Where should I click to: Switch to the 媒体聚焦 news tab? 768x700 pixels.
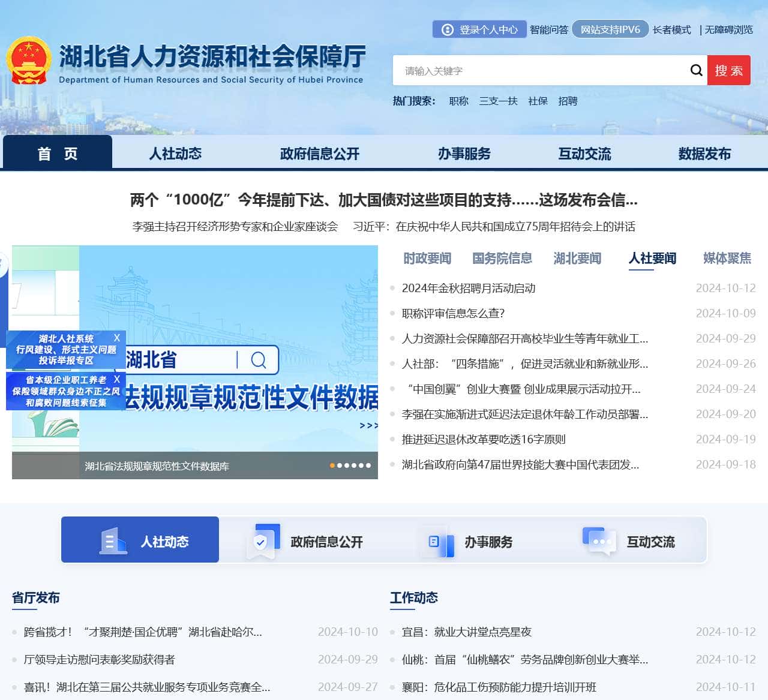[x=727, y=259]
